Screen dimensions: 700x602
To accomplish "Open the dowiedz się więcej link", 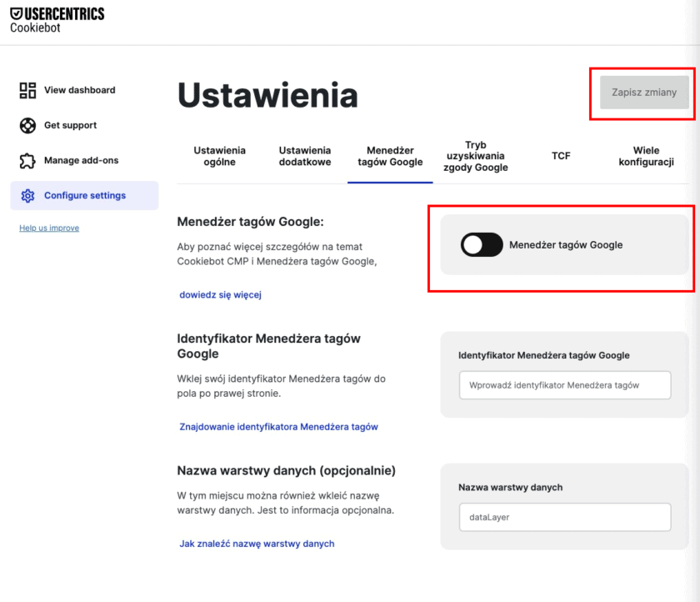I will (218, 294).
